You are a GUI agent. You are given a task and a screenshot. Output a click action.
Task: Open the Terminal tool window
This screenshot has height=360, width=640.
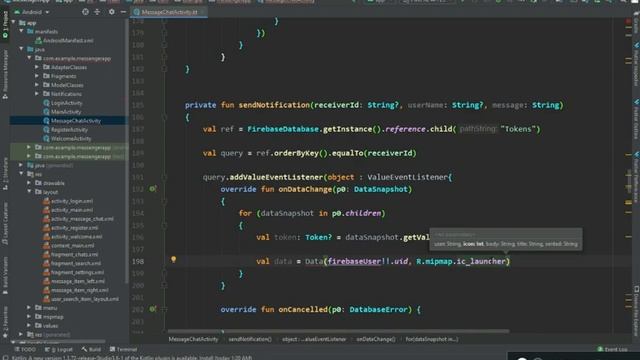coord(124,349)
